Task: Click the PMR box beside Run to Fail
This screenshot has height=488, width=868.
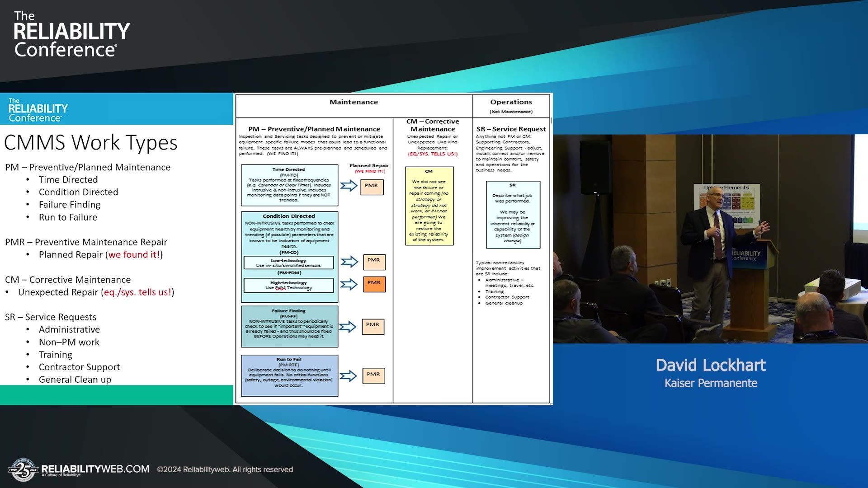Action: (373, 375)
